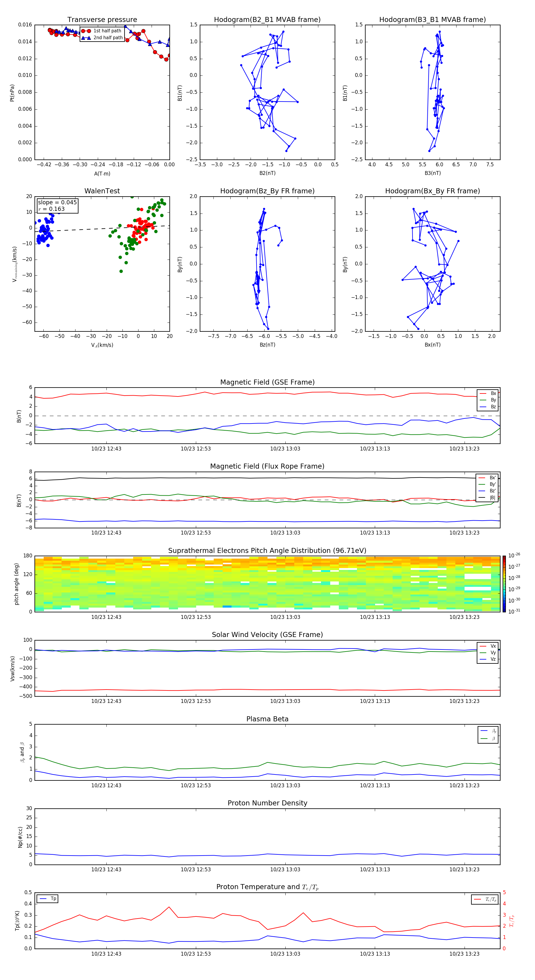Click the 'Magnetic Field (Flux Rope Frame)' title
Viewport: 535px width, 980px height.
point(267,467)
